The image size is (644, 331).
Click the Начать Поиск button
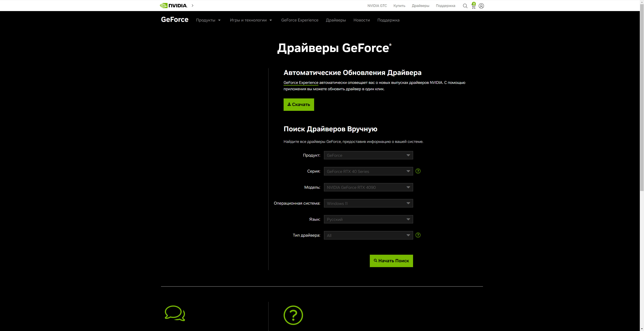(391, 261)
